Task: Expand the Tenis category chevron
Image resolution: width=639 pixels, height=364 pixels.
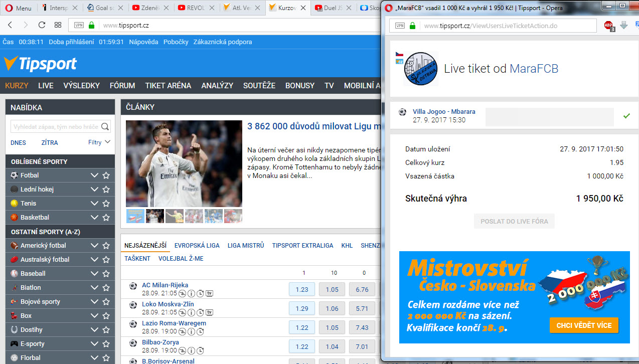Action: 94,204
